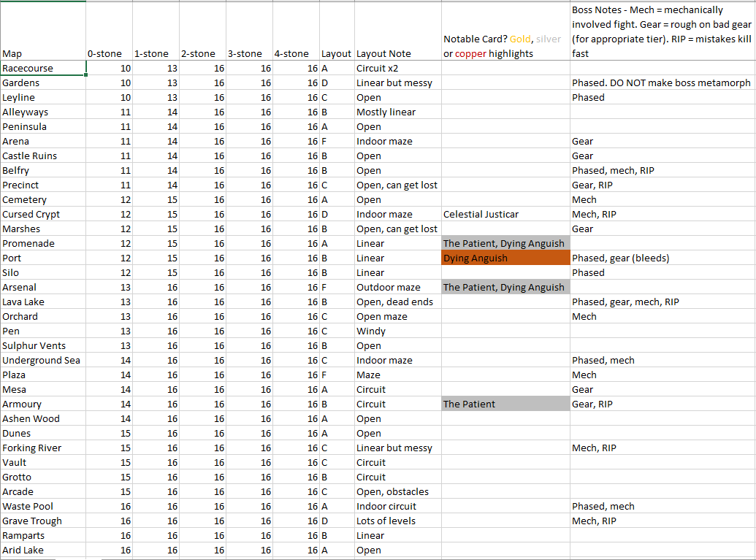This screenshot has height=560, width=756.
Task: Select the Forking River cell
Action: [x=43, y=448]
